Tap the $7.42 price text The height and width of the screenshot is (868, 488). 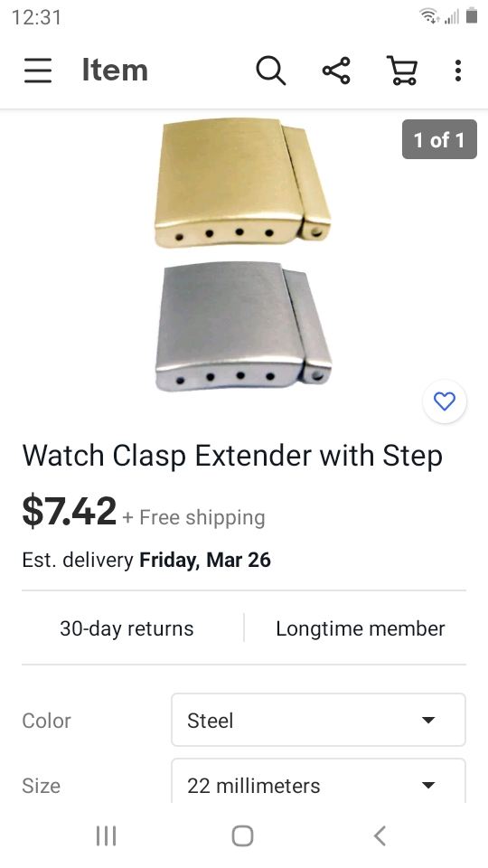pyautogui.click(x=70, y=510)
